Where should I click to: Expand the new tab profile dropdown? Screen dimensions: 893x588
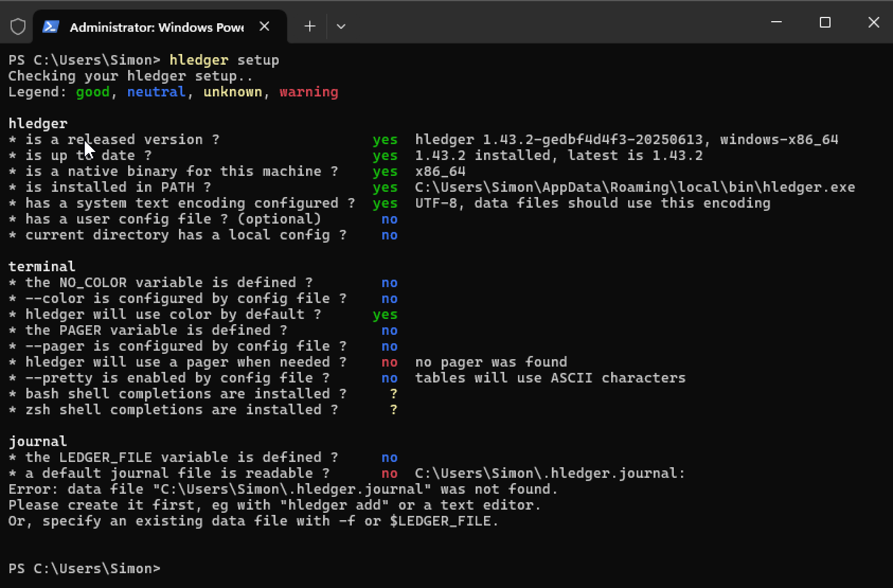pyautogui.click(x=341, y=26)
